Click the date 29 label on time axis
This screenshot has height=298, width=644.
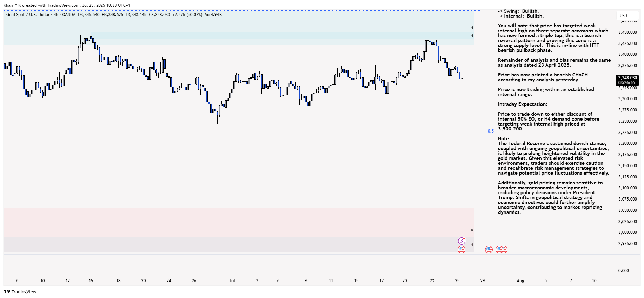pyautogui.click(x=483, y=281)
